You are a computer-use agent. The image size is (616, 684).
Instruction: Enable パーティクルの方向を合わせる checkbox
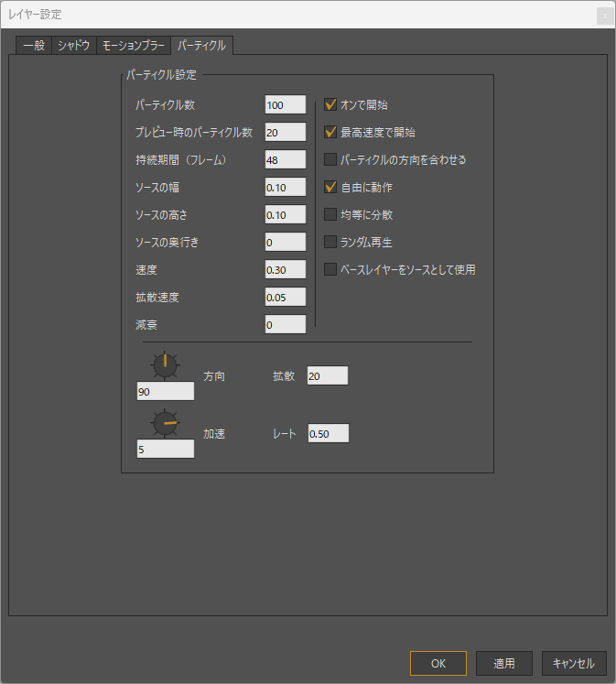(x=330, y=160)
